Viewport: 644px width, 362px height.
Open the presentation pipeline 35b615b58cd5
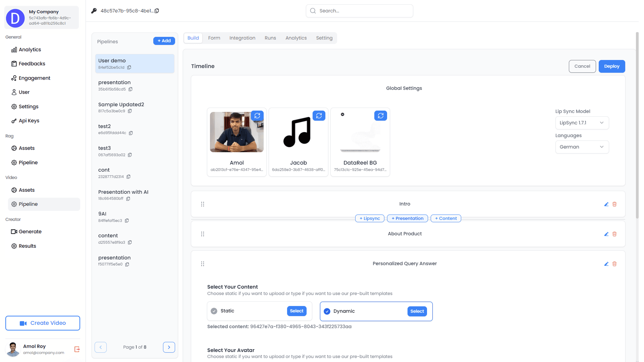135,85
